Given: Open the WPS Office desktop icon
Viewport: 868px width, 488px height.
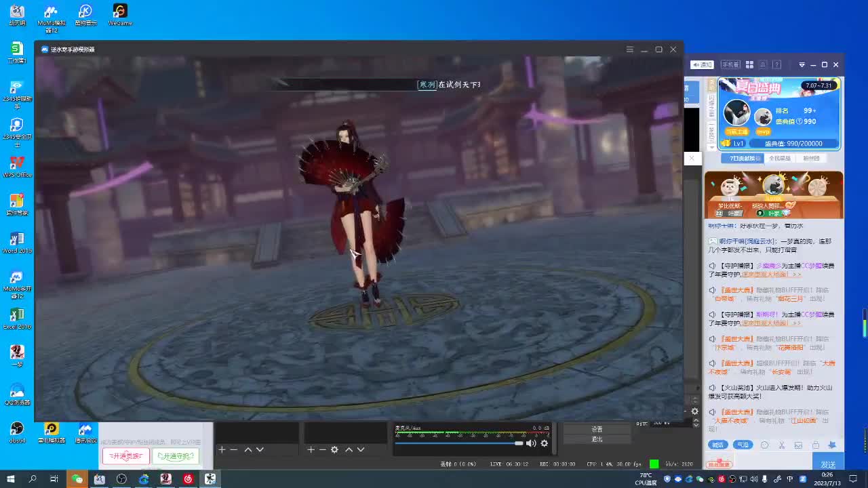Looking at the screenshot, I should click(x=17, y=167).
